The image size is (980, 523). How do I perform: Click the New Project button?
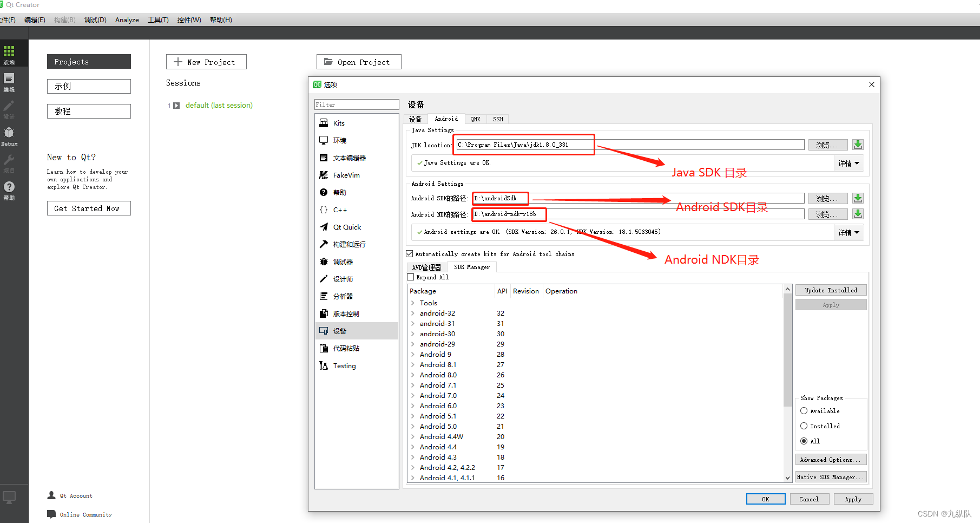click(x=206, y=62)
